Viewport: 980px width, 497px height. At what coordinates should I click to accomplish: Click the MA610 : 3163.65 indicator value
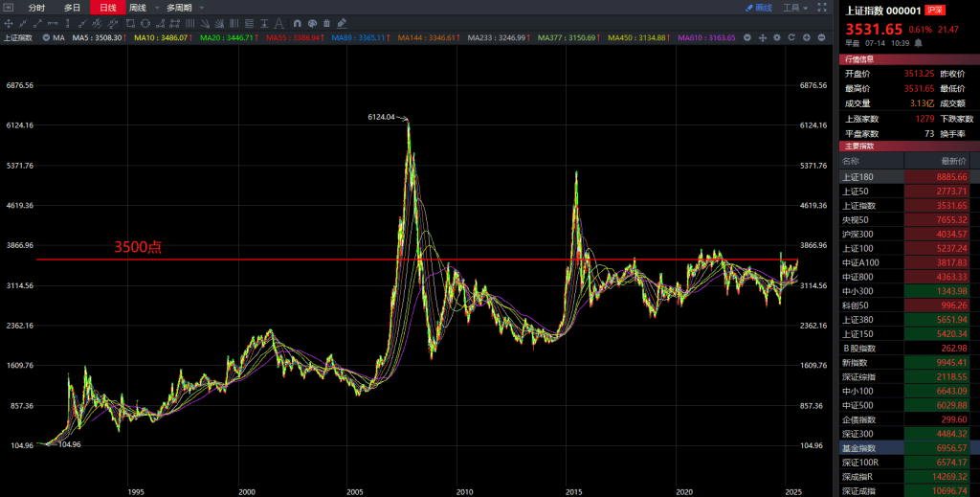706,37
